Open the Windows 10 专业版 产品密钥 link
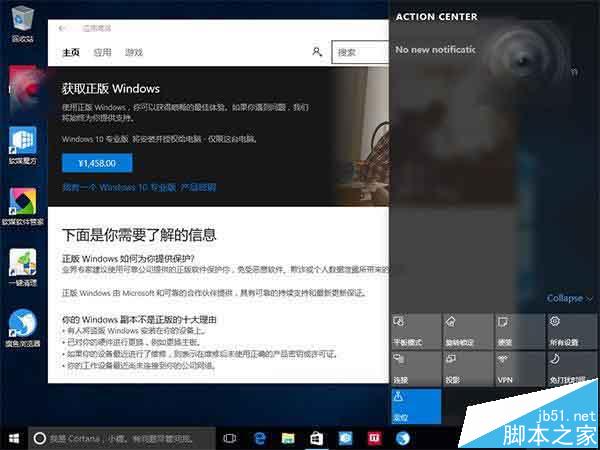This screenshot has width=600, height=450. pos(139,188)
